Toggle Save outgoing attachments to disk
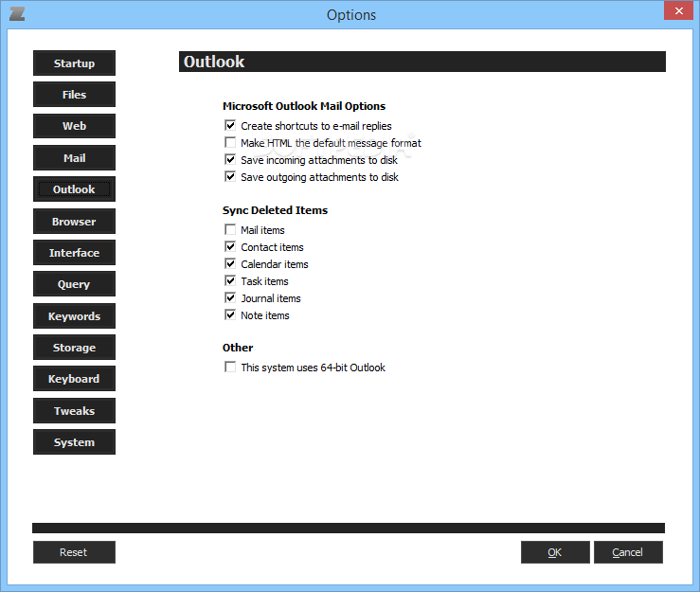The height and width of the screenshot is (592, 700). (x=230, y=176)
